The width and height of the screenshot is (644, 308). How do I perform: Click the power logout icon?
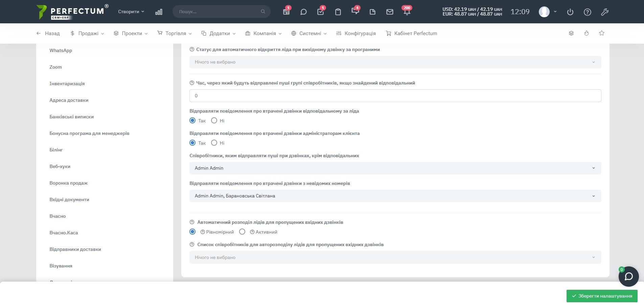pos(570,12)
